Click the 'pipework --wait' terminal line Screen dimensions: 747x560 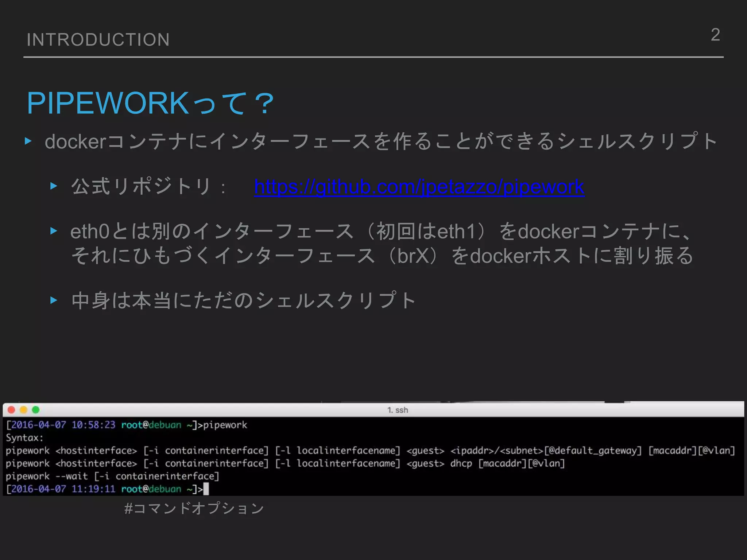click(112, 476)
